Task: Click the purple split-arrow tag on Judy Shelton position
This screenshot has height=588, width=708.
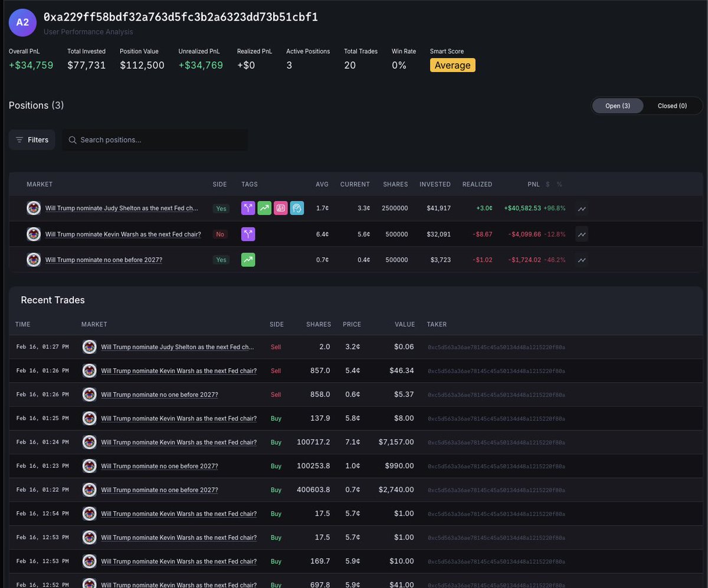Action: point(248,208)
